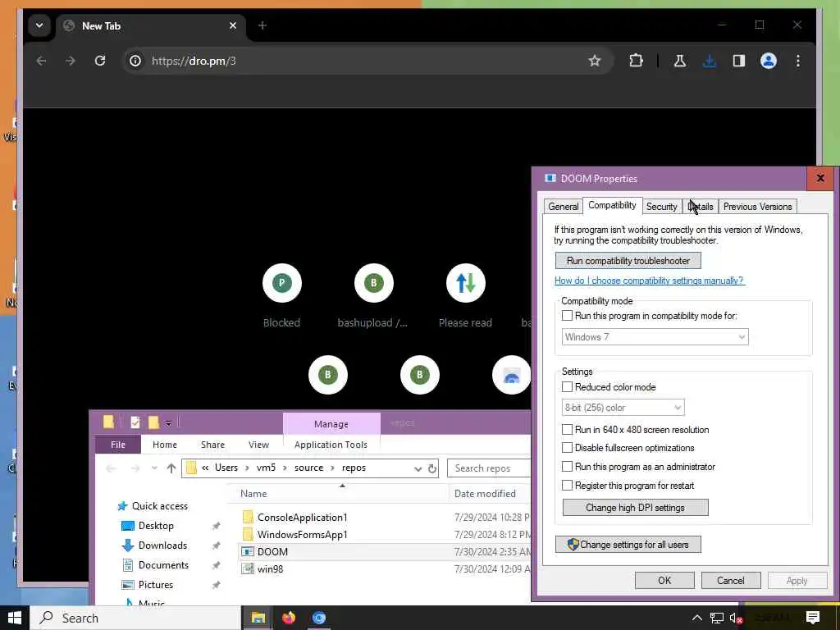Check Disable fullscreen optimizations
The height and width of the screenshot is (630, 840).
pos(567,448)
